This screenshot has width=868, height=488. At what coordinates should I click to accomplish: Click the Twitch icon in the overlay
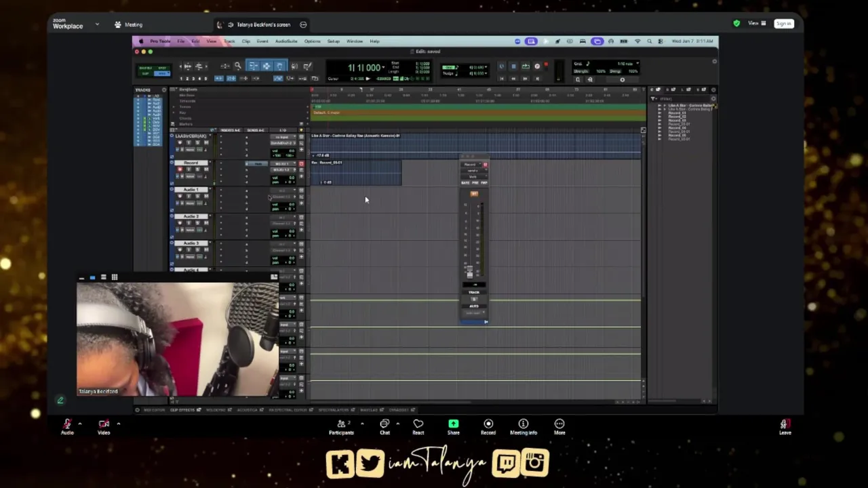tap(505, 464)
